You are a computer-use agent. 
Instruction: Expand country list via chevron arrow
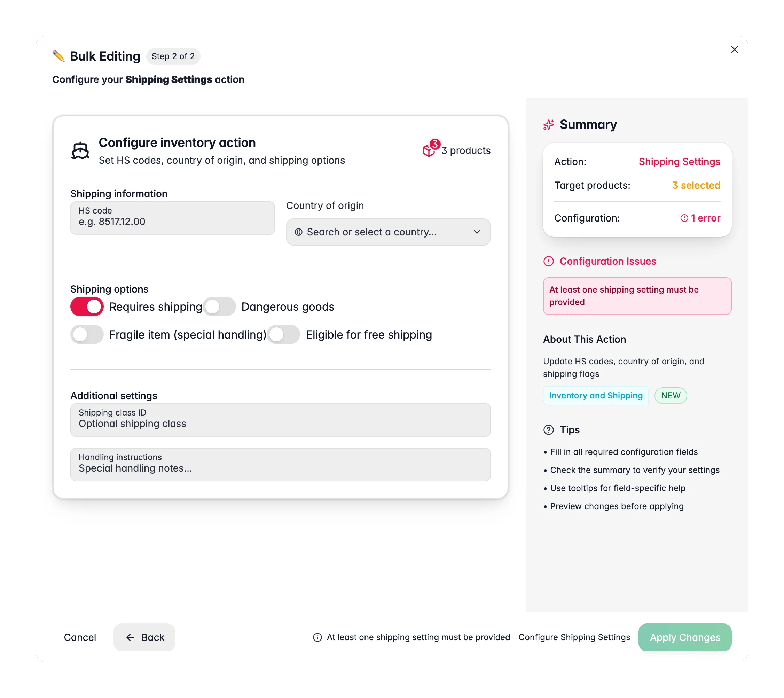click(477, 232)
